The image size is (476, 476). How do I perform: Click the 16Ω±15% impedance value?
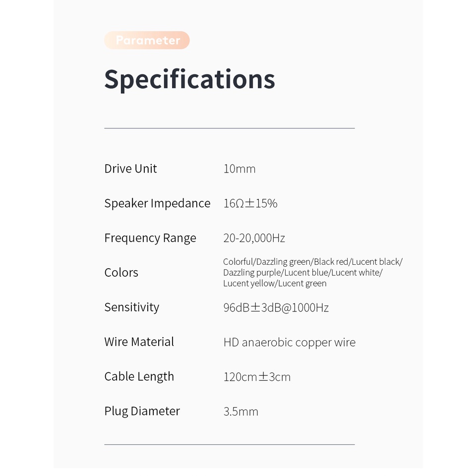coord(250,203)
